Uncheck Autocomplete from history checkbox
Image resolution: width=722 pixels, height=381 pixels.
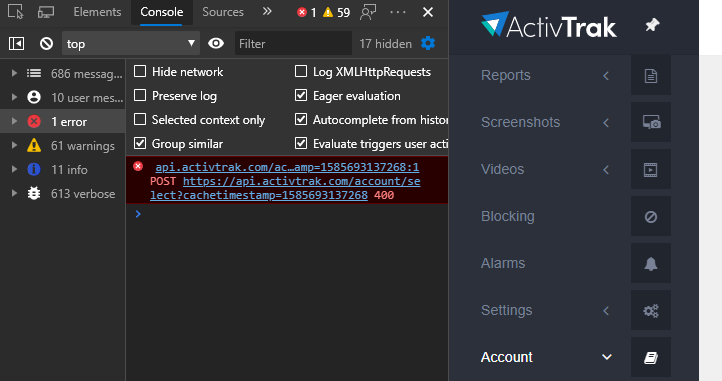(301, 119)
